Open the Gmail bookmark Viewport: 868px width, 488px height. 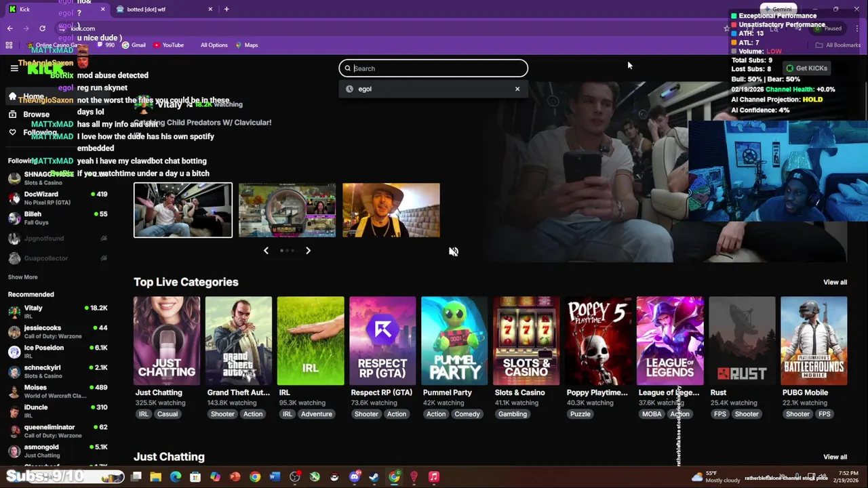click(x=134, y=45)
